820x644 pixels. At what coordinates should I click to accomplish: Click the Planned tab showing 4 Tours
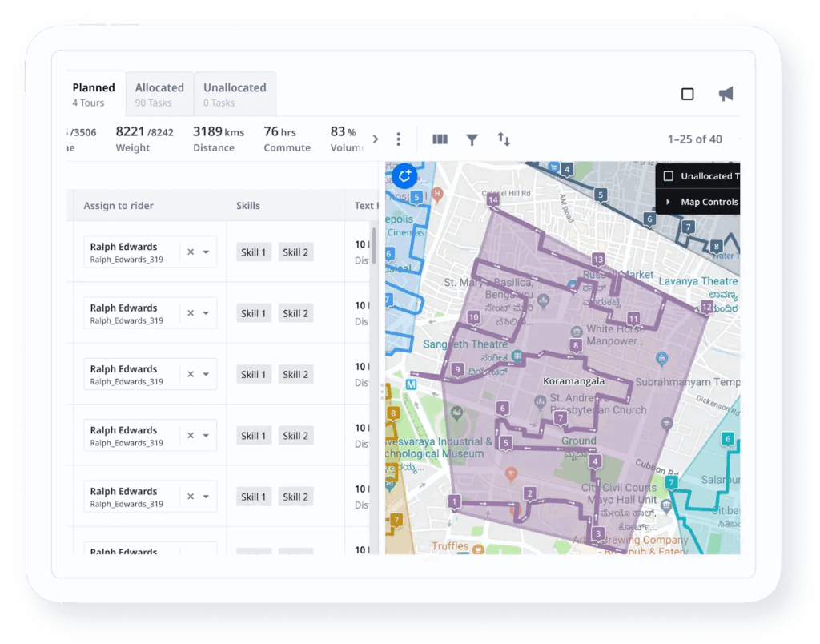pyautogui.click(x=94, y=94)
